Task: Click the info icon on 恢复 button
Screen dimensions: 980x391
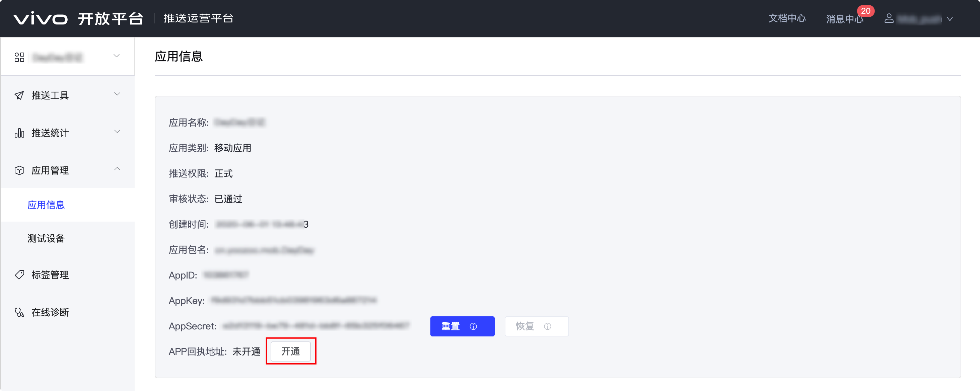Action: tap(548, 326)
